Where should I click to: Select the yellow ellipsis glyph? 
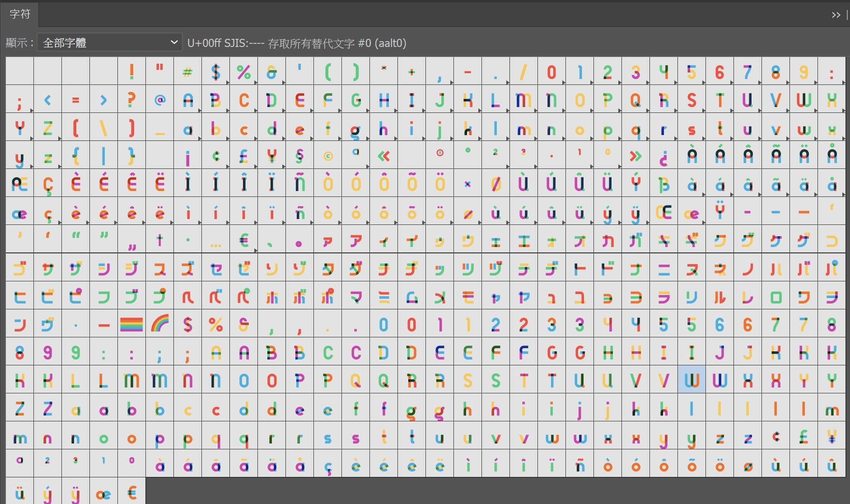tap(216, 239)
